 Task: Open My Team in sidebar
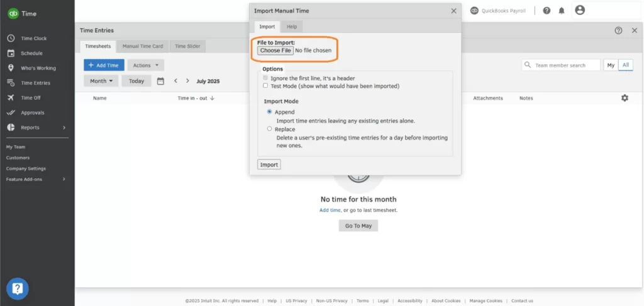click(16, 147)
